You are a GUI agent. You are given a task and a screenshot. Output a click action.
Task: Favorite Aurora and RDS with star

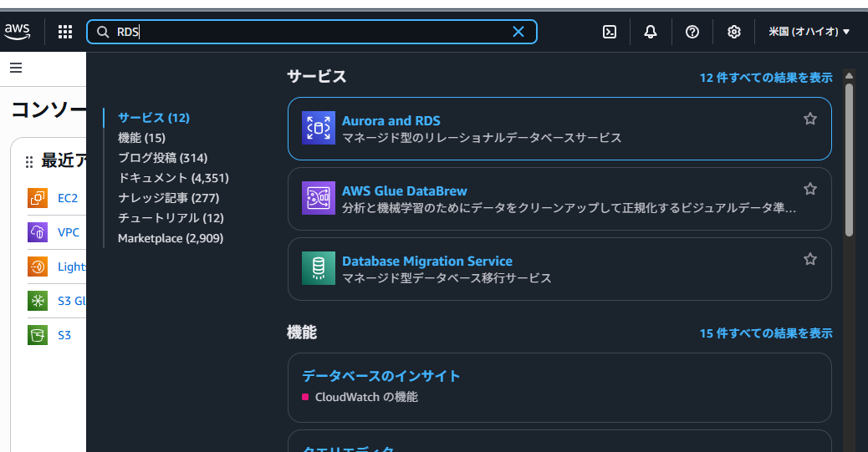[x=809, y=119]
